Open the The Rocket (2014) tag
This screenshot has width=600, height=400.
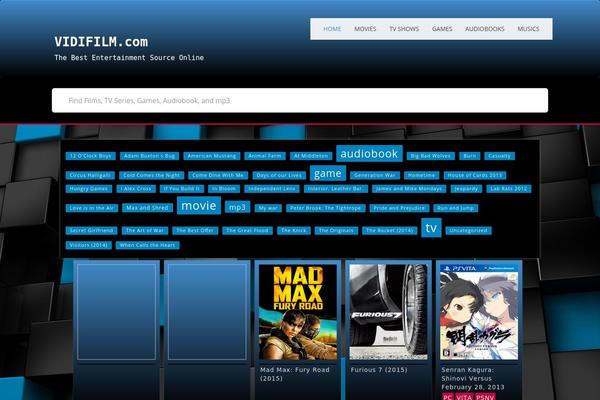[389, 230]
